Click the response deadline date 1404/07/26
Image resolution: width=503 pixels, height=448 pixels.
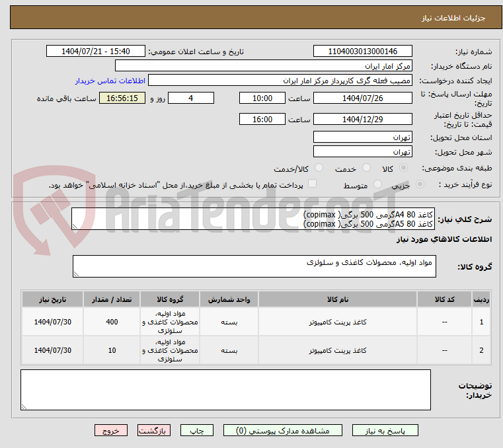pos(362,98)
